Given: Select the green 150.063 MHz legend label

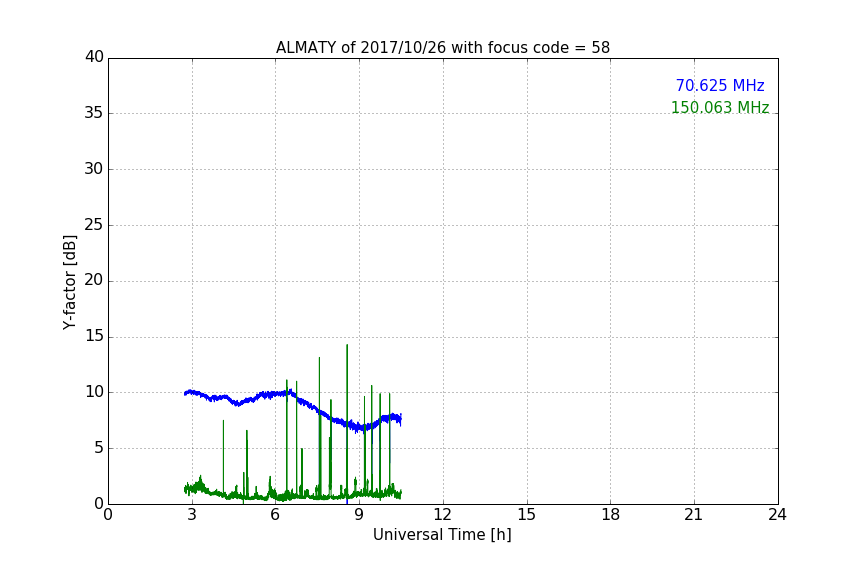Looking at the screenshot, I should [x=720, y=107].
